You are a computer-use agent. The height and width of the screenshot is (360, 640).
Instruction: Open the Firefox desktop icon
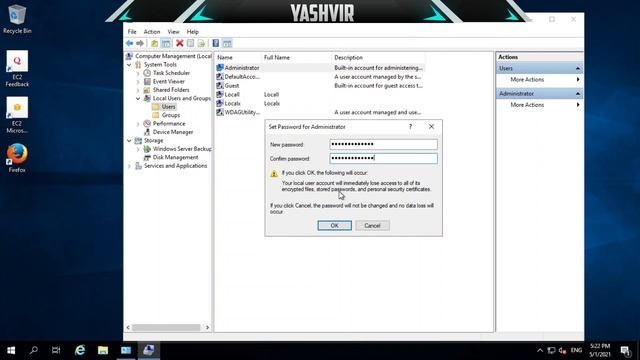pos(17,158)
